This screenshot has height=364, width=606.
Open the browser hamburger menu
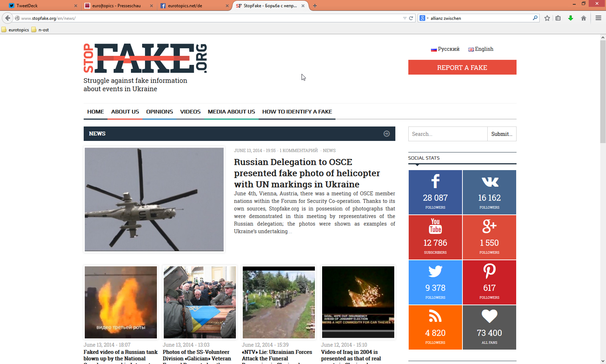click(598, 18)
